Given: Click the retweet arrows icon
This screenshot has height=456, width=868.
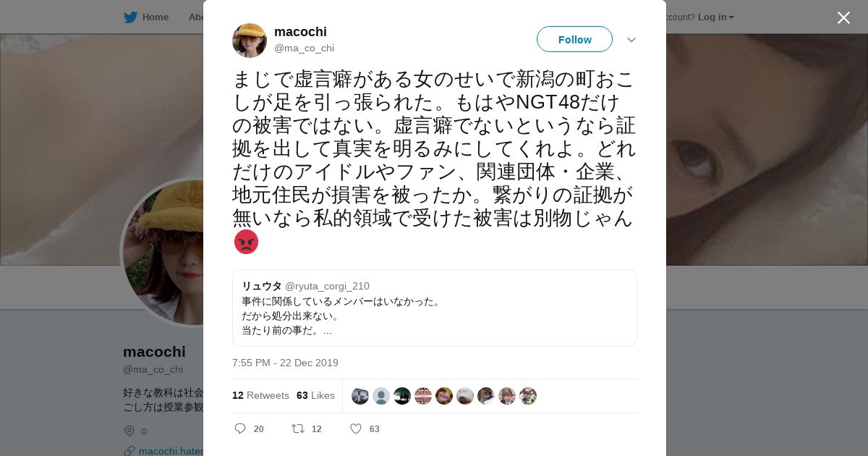Looking at the screenshot, I should pos(298,428).
